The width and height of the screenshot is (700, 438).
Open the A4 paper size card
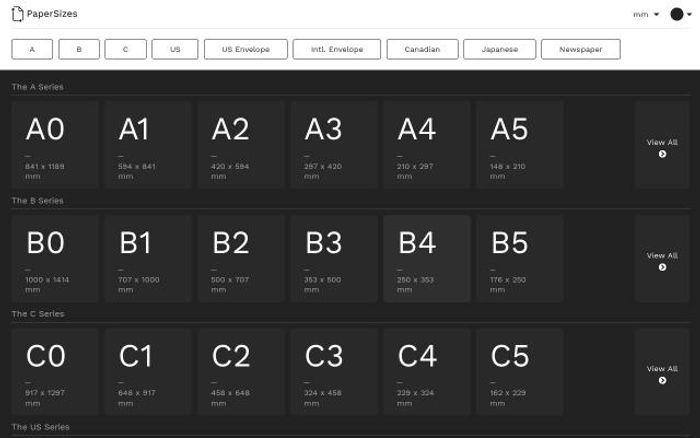pyautogui.click(x=427, y=145)
